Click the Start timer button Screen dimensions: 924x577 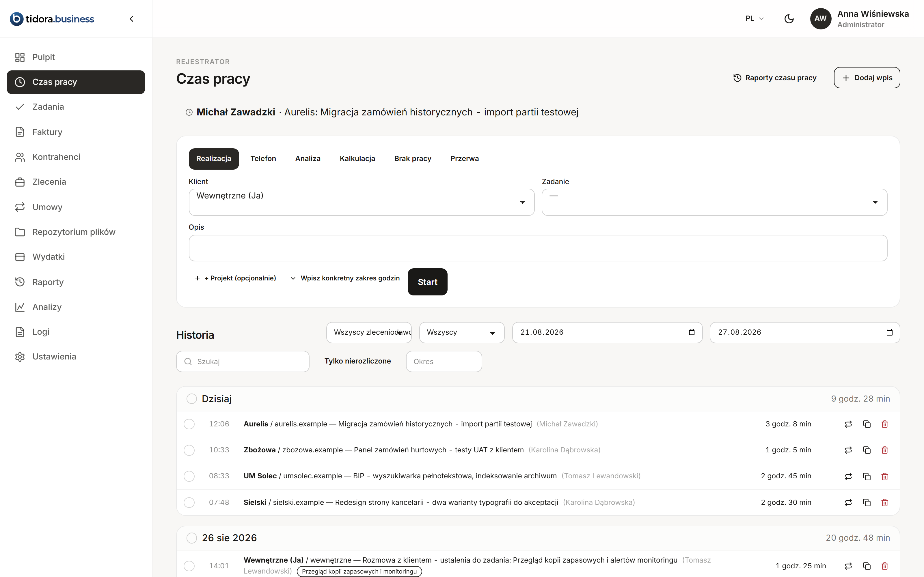pos(427,282)
